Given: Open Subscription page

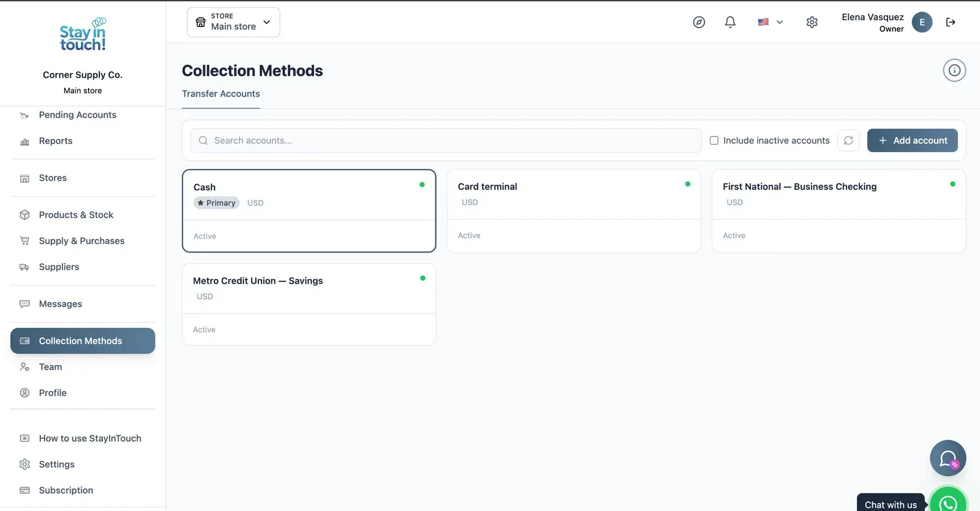Looking at the screenshot, I should (83, 490).
